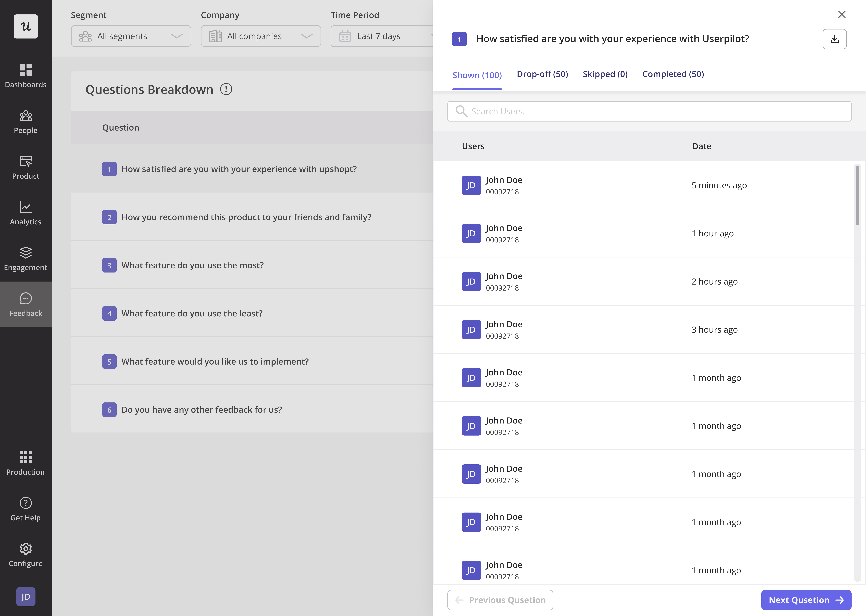
Task: Click JD avatar of the 1 hour ago user
Action: [471, 233]
